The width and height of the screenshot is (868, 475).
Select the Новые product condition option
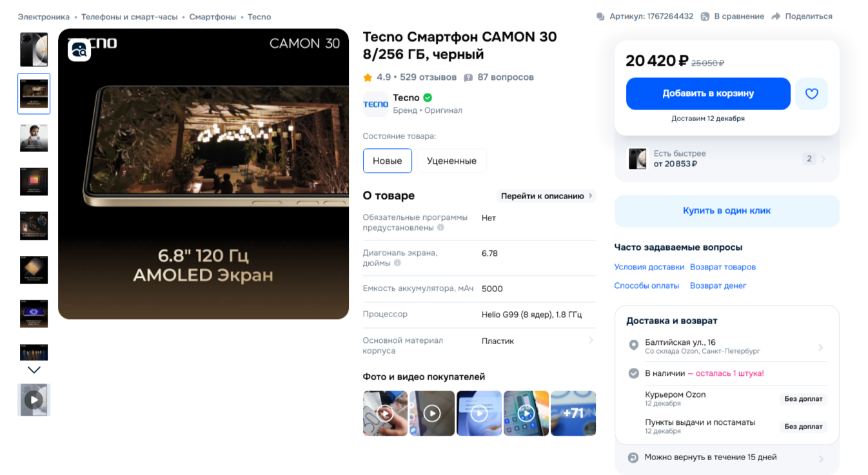click(387, 160)
